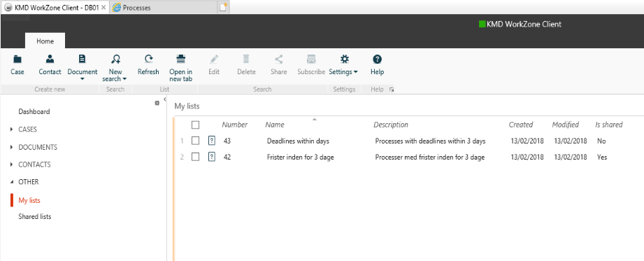Sort by the Is shared column

608,125
